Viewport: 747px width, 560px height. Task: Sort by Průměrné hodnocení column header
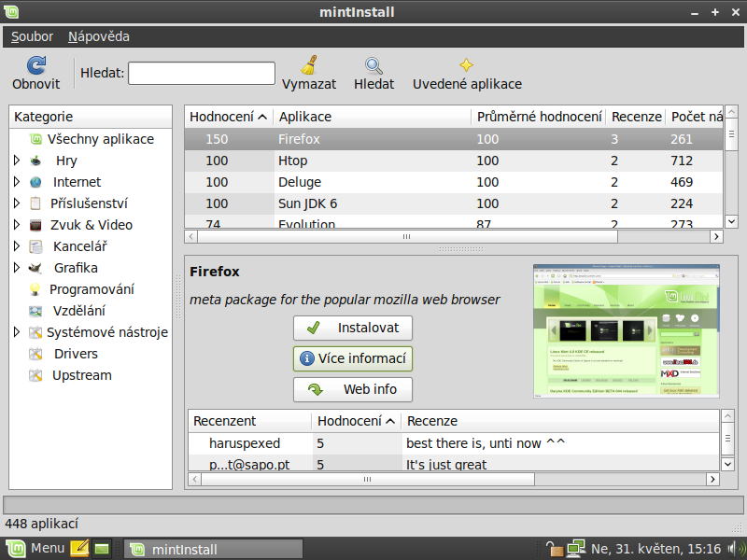click(539, 117)
